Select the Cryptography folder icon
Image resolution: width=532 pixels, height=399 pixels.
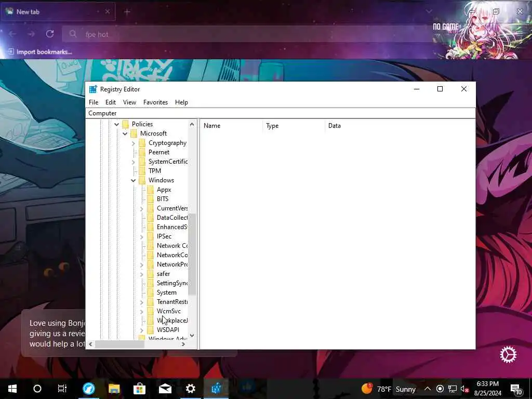click(142, 143)
